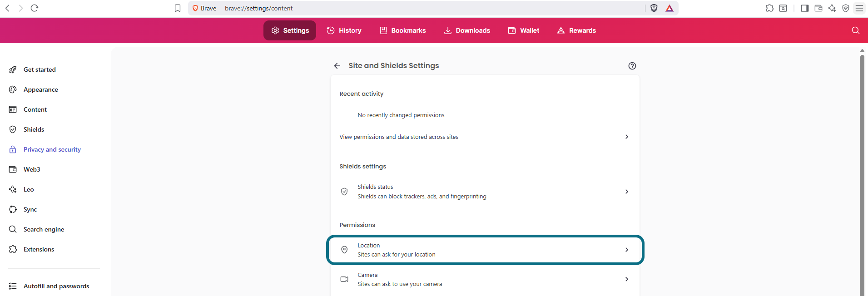Viewport: 868px width, 296px height.
Task: Bookmark this page using the bookmark icon
Action: [178, 8]
